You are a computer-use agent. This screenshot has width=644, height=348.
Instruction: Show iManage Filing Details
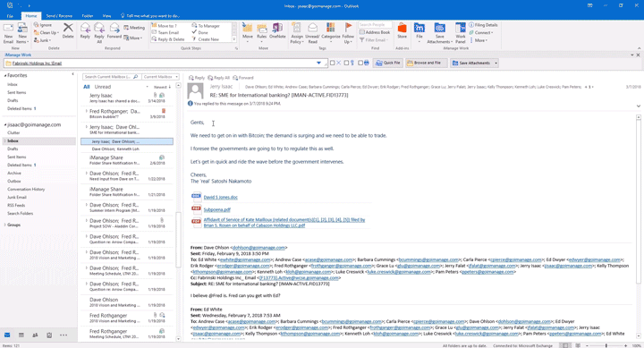click(483, 25)
